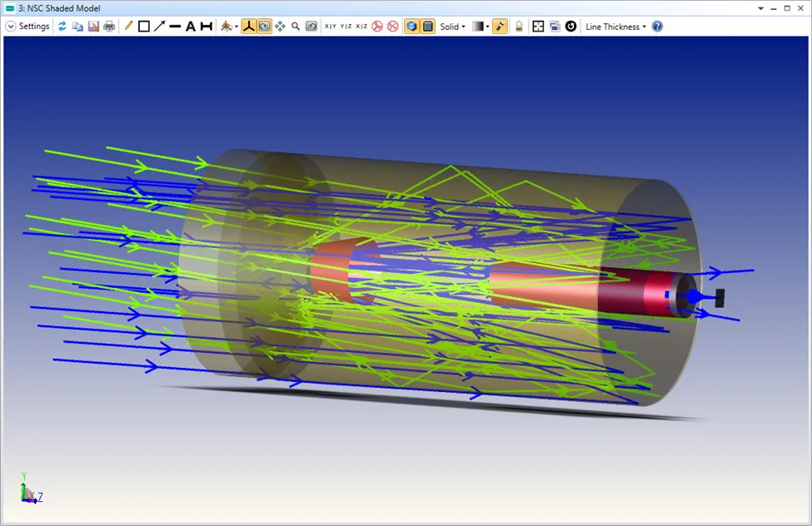The width and height of the screenshot is (812, 526).
Task: Click the Help question mark icon
Action: coord(657,27)
